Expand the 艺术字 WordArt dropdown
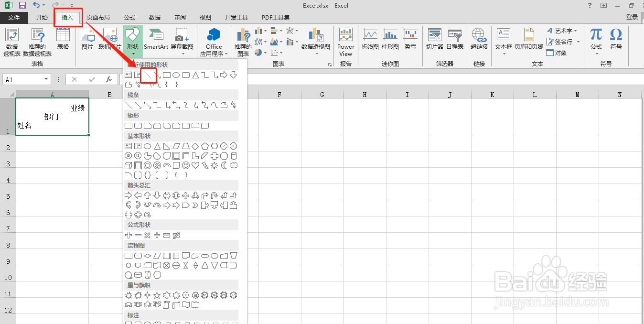644x324 pixels. pyautogui.click(x=563, y=31)
